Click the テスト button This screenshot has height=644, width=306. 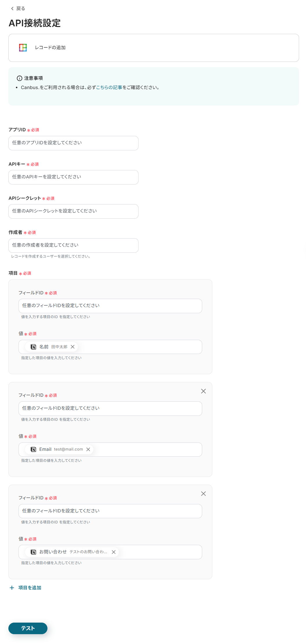(x=28, y=628)
